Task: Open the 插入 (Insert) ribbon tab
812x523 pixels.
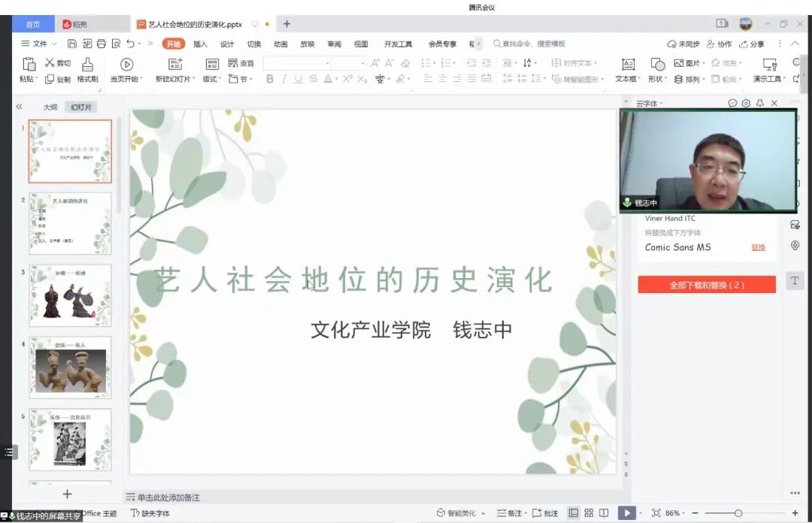Action: pos(200,44)
